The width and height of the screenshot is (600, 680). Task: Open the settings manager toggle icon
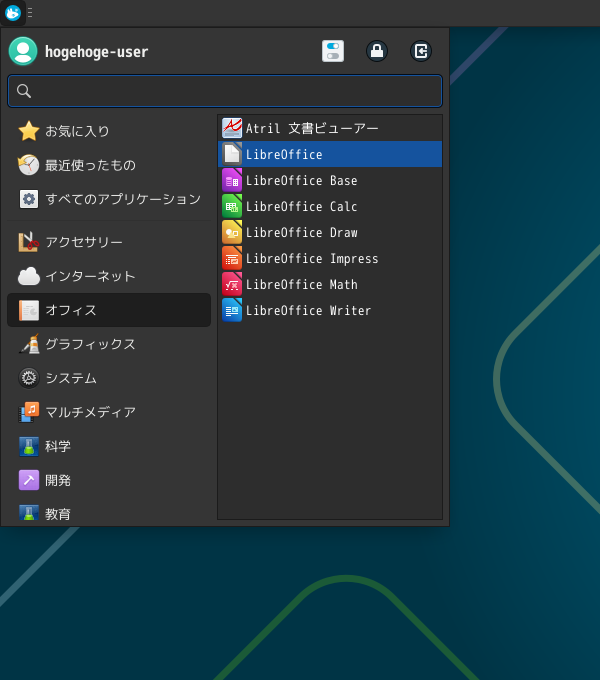click(333, 51)
